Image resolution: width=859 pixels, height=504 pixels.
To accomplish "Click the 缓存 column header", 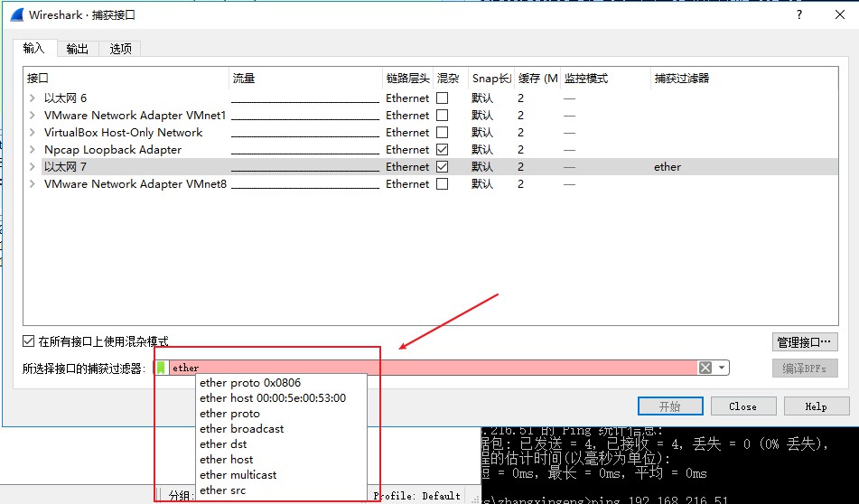I will [x=538, y=79].
